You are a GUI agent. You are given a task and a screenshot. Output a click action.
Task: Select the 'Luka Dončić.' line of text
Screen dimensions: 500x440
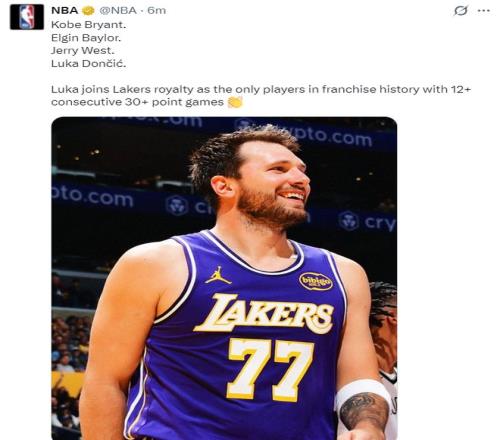click(x=89, y=64)
